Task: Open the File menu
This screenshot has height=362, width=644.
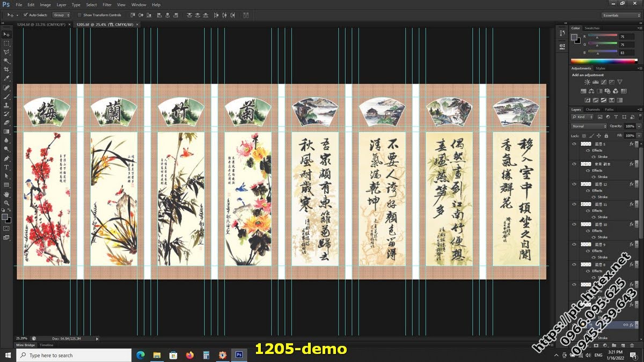Action: [19, 4]
